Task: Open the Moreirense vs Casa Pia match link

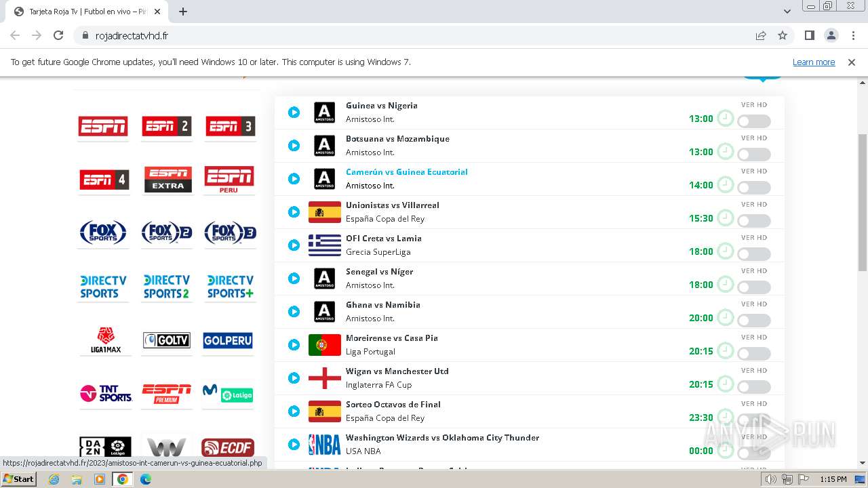Action: point(392,338)
